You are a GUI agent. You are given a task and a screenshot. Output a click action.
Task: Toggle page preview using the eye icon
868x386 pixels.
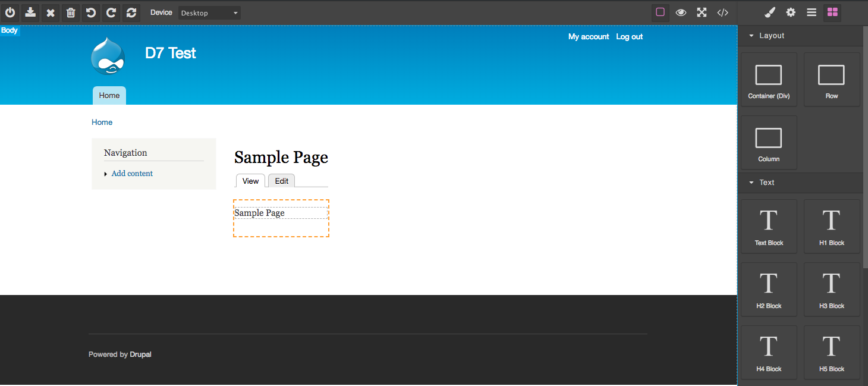tap(681, 12)
